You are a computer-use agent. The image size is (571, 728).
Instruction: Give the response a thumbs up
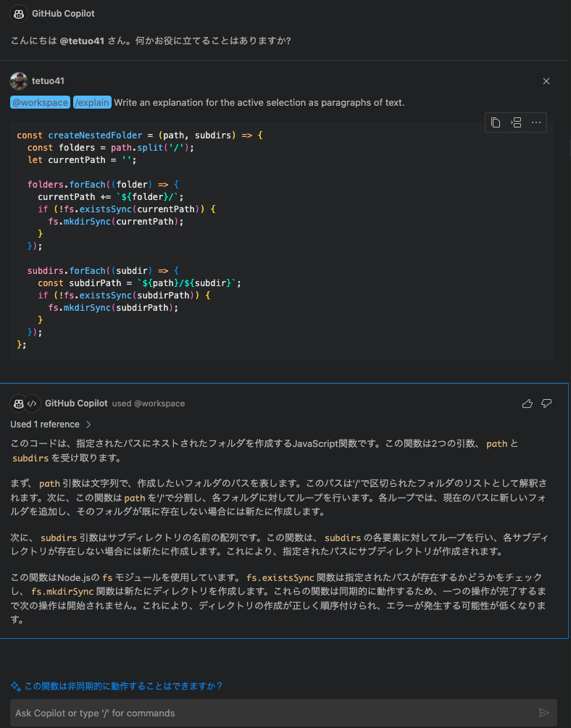point(528,403)
